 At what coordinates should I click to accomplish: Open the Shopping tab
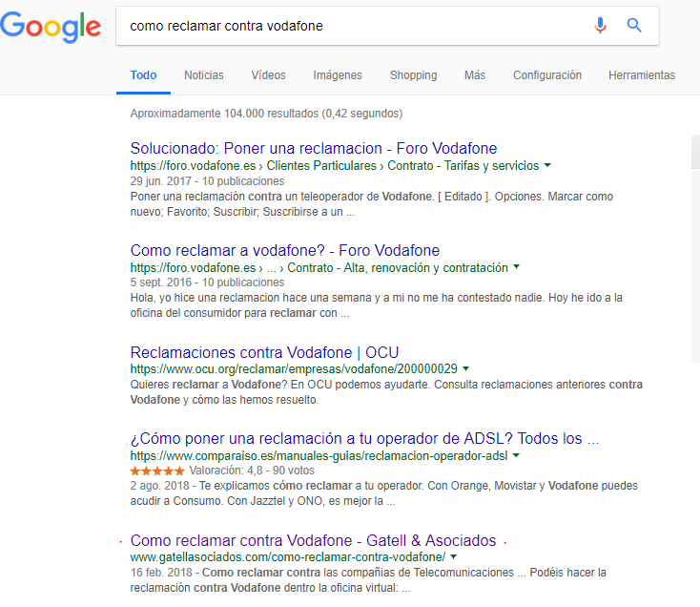pyautogui.click(x=413, y=75)
